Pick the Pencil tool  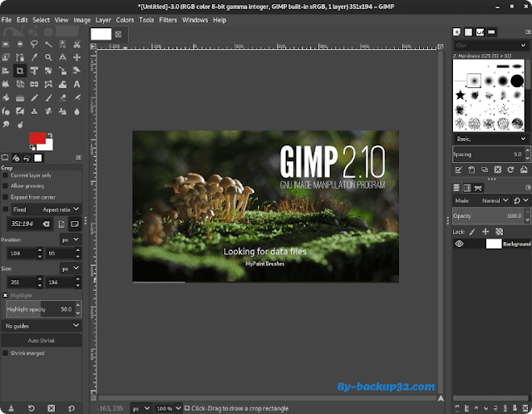coord(34,98)
